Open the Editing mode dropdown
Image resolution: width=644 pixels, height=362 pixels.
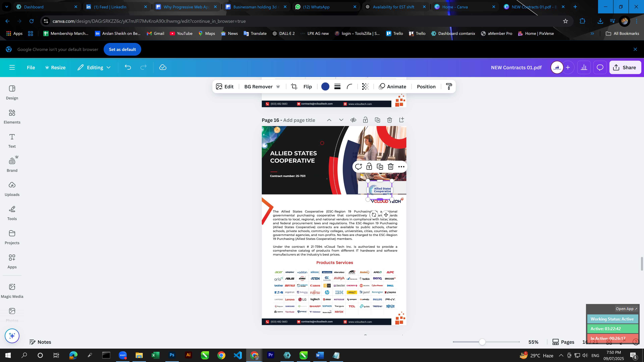[94, 67]
